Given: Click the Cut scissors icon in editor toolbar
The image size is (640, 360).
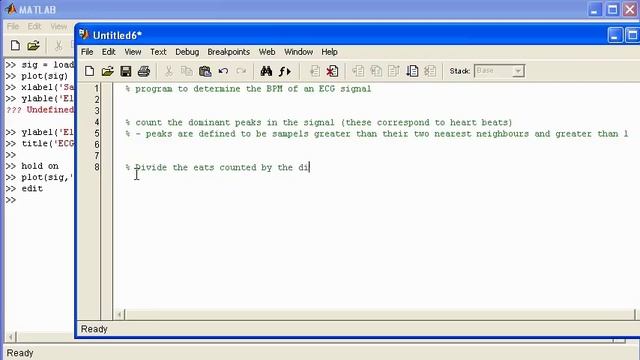Looking at the screenshot, I should coord(168,71).
